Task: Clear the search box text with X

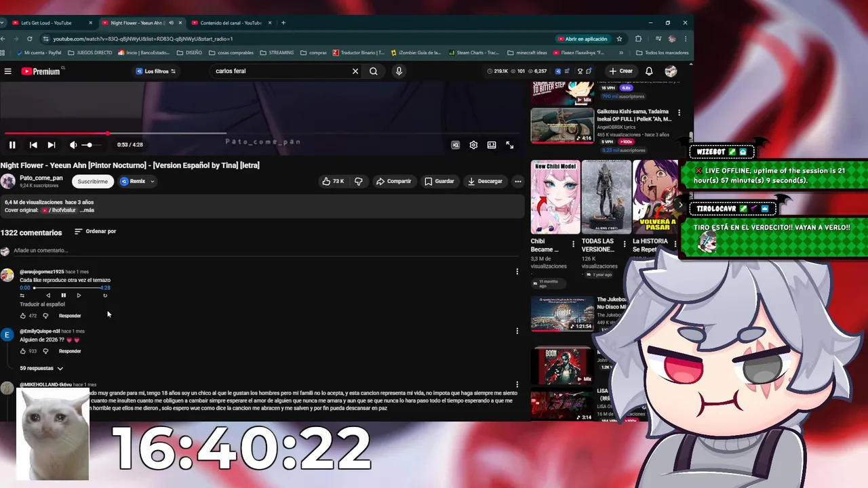Action: (355, 71)
